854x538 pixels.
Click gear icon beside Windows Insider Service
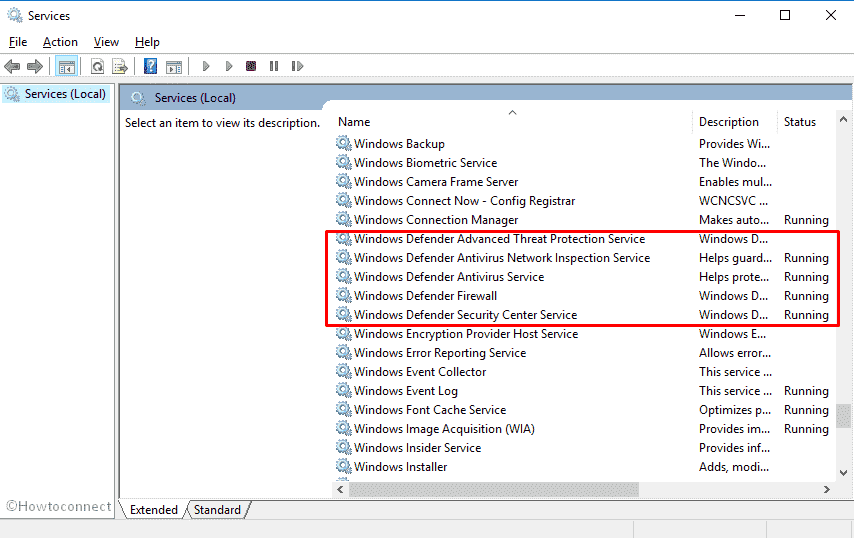click(344, 447)
